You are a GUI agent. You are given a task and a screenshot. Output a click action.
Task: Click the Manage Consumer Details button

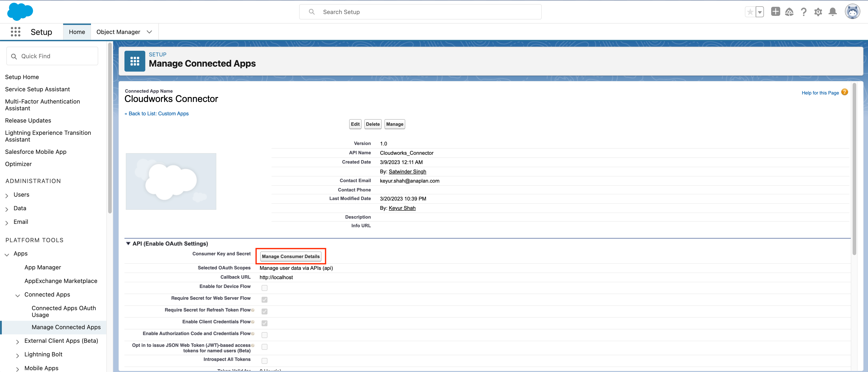click(x=291, y=256)
